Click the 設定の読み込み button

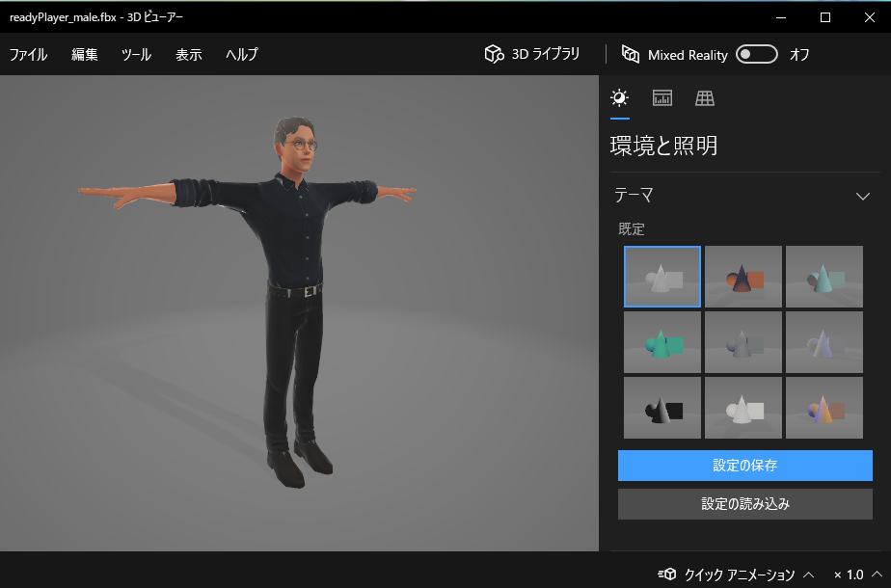[744, 503]
